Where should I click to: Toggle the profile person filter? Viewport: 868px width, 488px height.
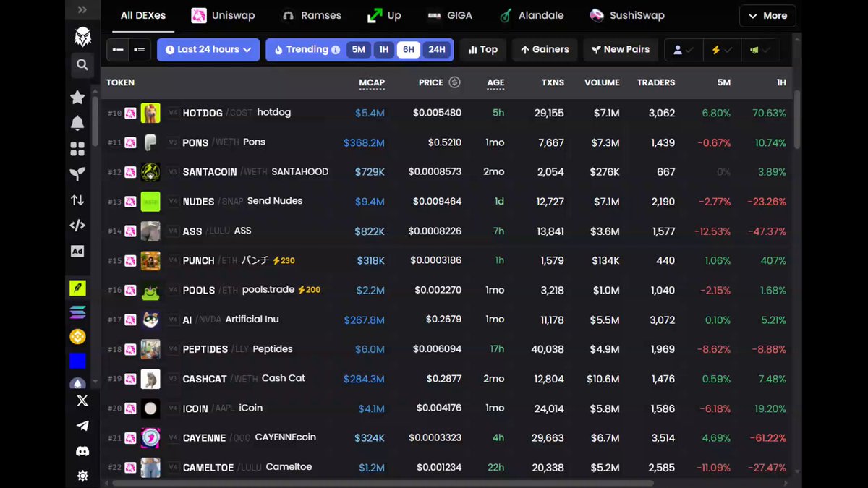pos(684,50)
